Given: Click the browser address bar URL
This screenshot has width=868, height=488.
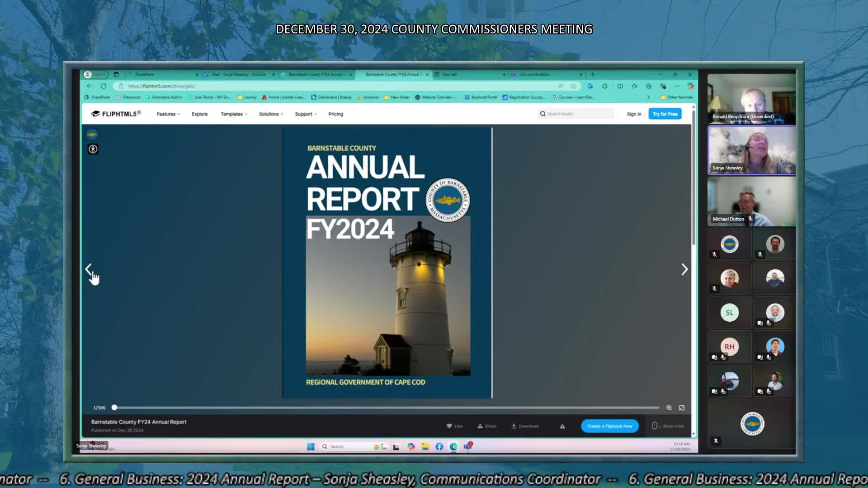Looking at the screenshot, I should click(x=162, y=86).
